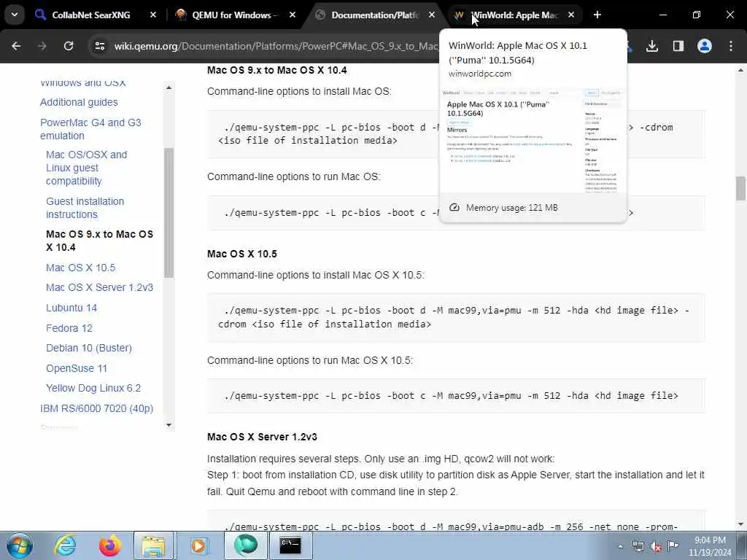Screen dimensions: 747x560
Task: Close the Documentation/Platforms tab
Action: (432, 15)
